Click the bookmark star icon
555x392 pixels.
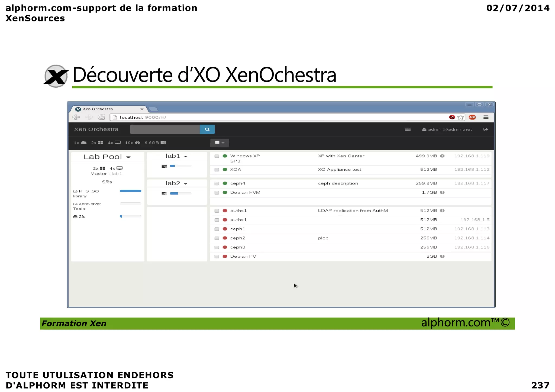[460, 117]
